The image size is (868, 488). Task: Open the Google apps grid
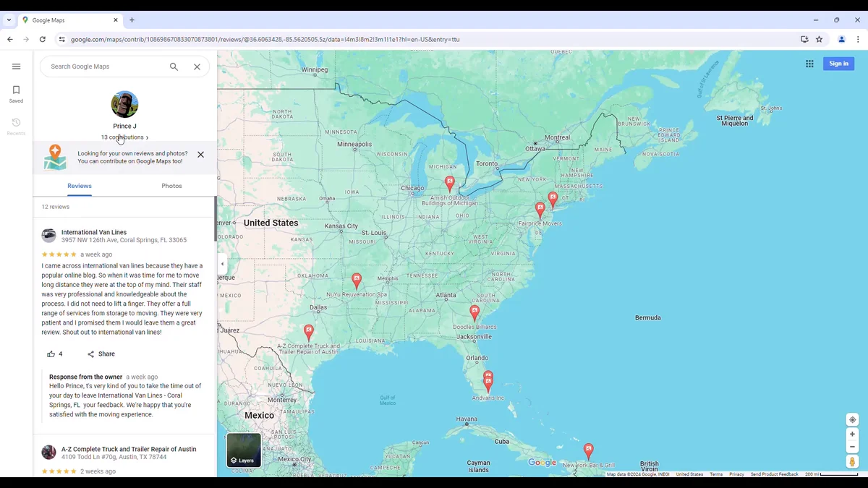809,64
